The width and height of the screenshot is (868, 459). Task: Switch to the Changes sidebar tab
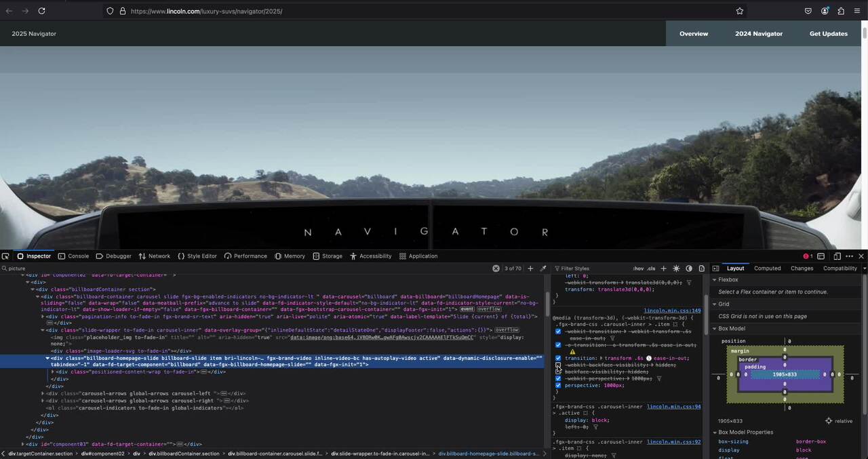[x=802, y=268]
